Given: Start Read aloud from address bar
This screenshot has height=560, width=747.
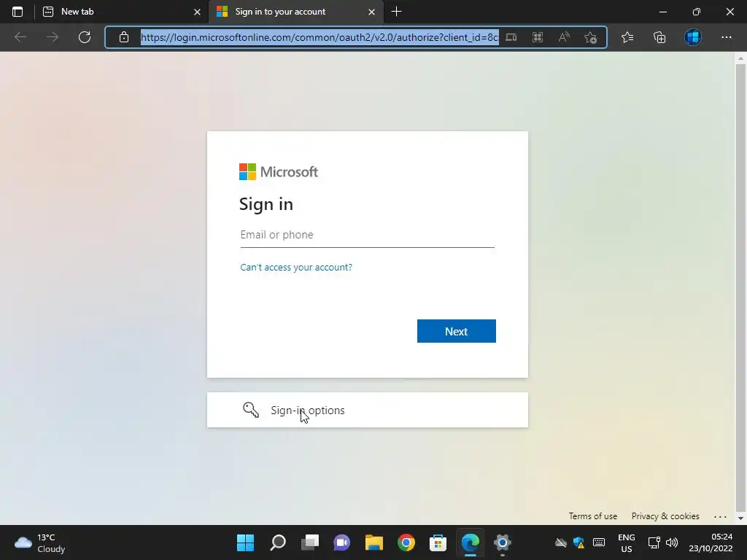Looking at the screenshot, I should pyautogui.click(x=564, y=37).
